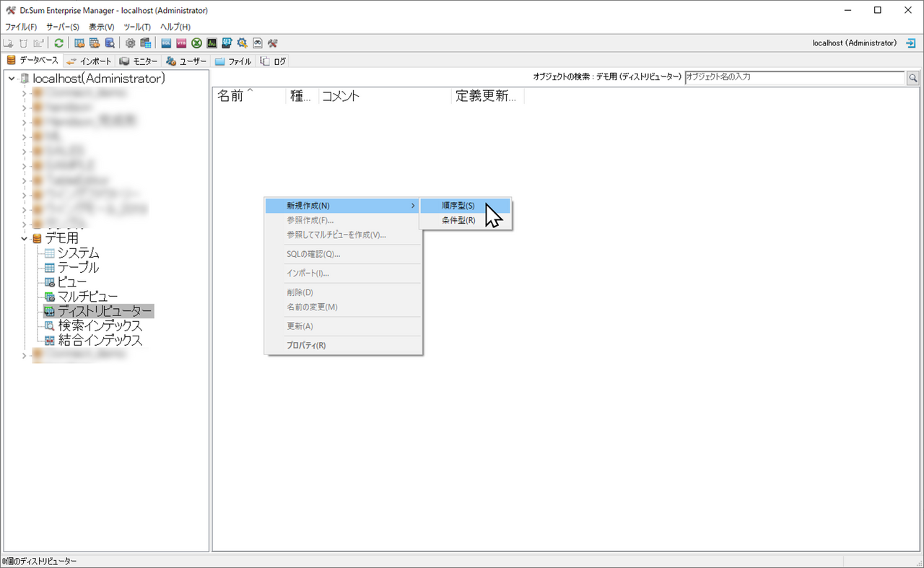Switch to the インポート tab
This screenshot has height=568, width=924.
pos(90,61)
